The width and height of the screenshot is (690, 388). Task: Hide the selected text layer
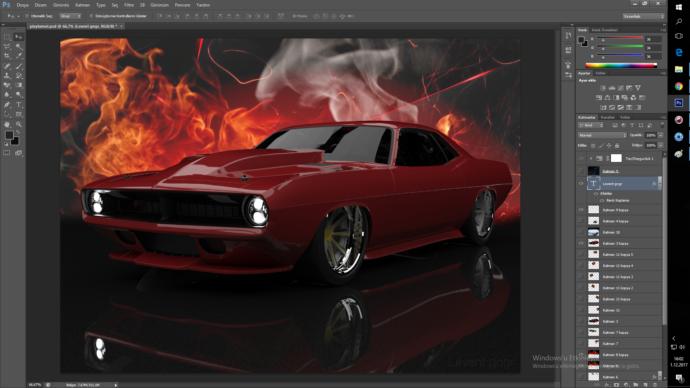(581, 183)
